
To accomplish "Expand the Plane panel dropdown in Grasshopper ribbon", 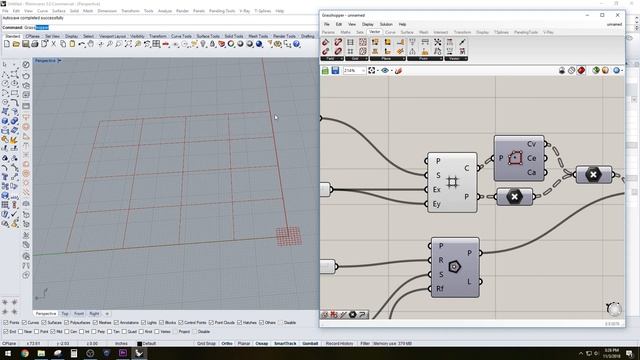I will [x=387, y=59].
